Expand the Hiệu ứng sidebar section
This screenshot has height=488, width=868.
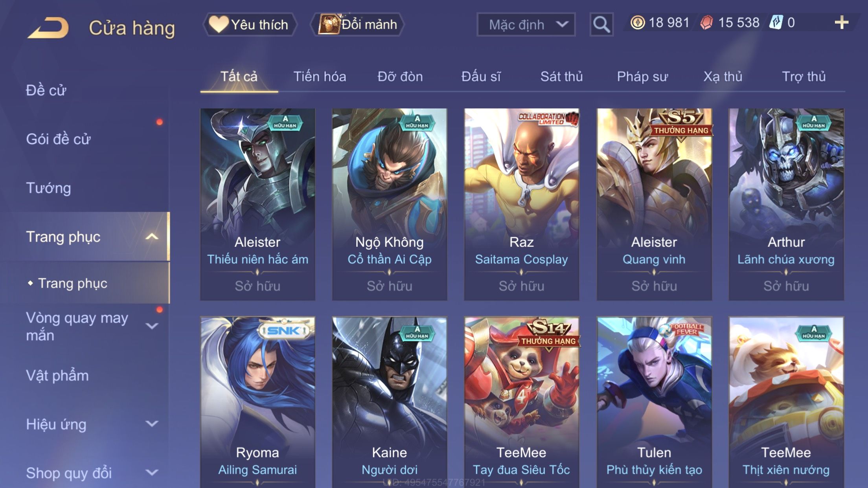tap(152, 424)
